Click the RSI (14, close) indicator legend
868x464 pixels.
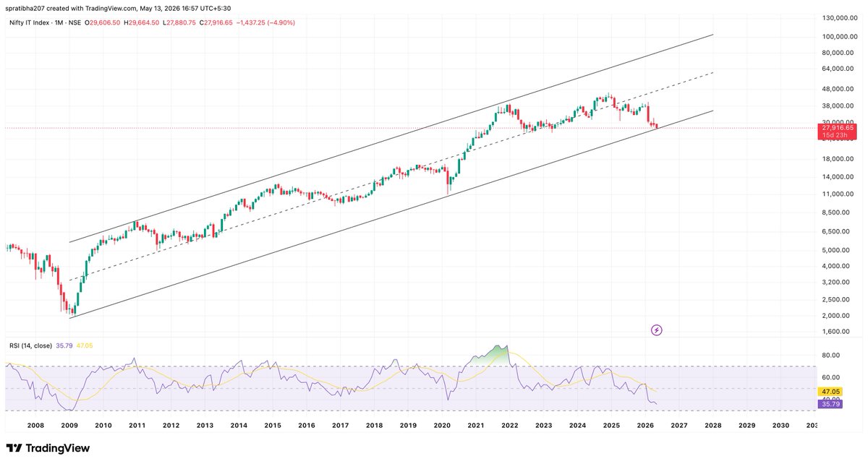pyautogui.click(x=29, y=345)
